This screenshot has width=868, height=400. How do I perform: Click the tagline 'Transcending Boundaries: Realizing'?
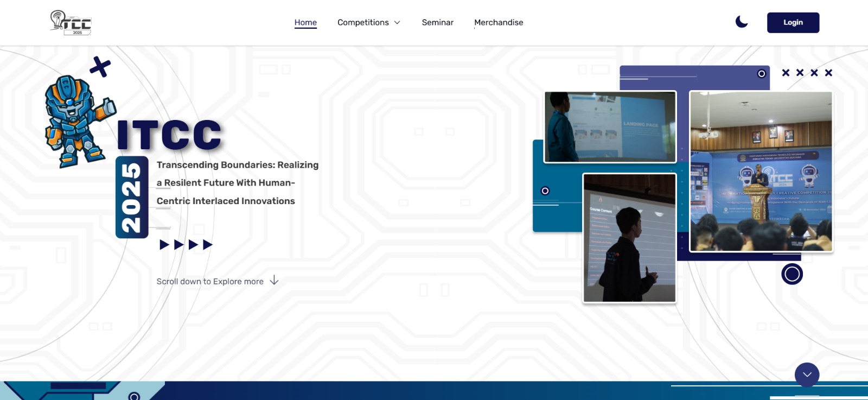(238, 164)
